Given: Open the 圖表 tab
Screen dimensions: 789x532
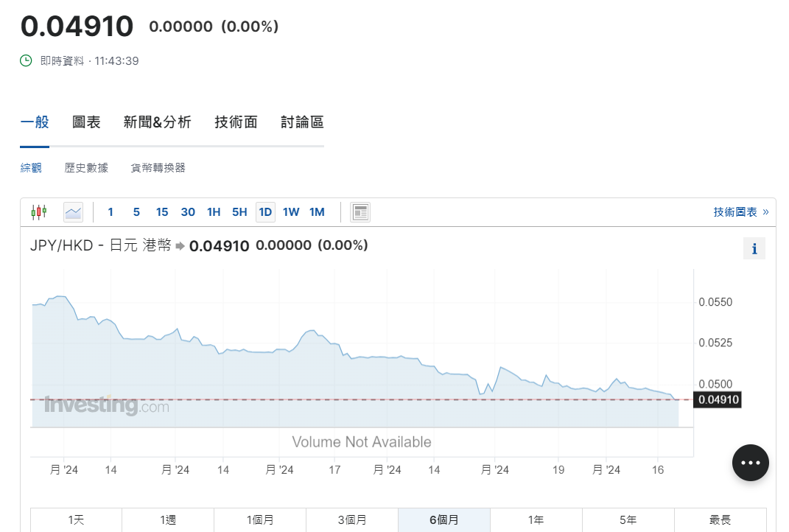Looking at the screenshot, I should pos(86,122).
